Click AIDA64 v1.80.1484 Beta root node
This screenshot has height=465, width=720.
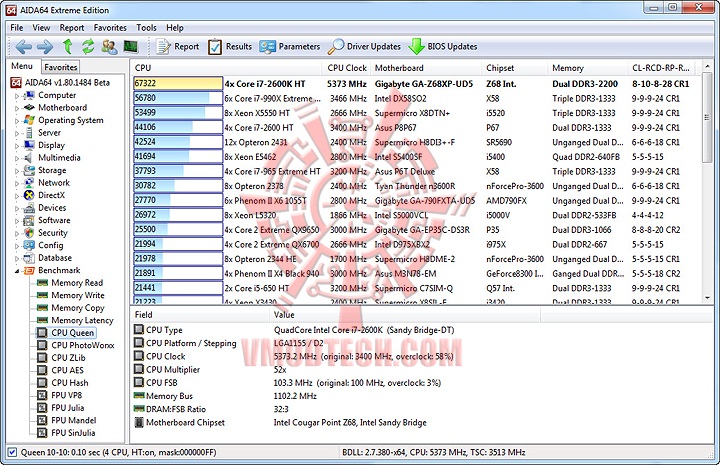[67, 83]
